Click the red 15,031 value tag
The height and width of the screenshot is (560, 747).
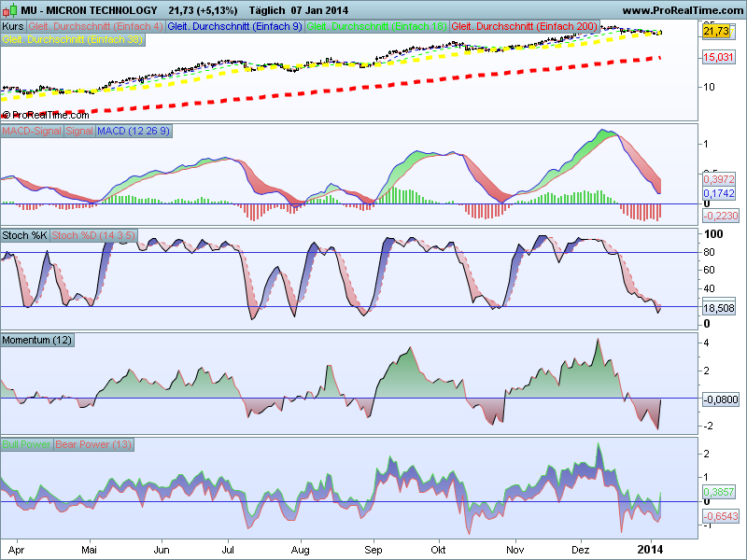pos(718,57)
